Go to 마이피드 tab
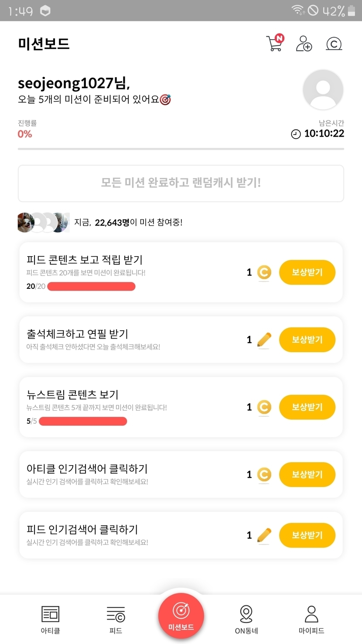This screenshot has height=644, width=362. tap(311, 619)
